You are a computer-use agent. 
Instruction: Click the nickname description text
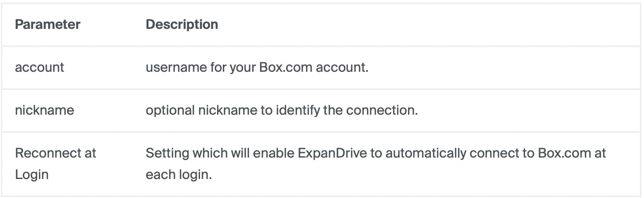pyautogui.click(x=281, y=110)
